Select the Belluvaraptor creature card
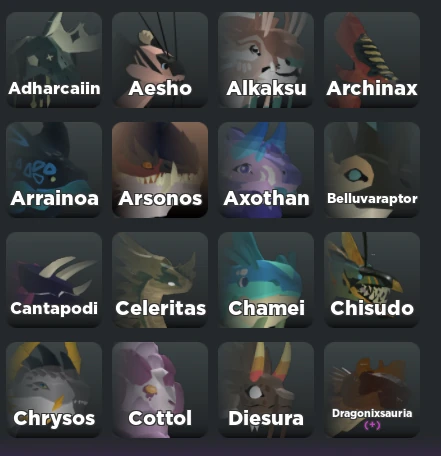 [372, 170]
